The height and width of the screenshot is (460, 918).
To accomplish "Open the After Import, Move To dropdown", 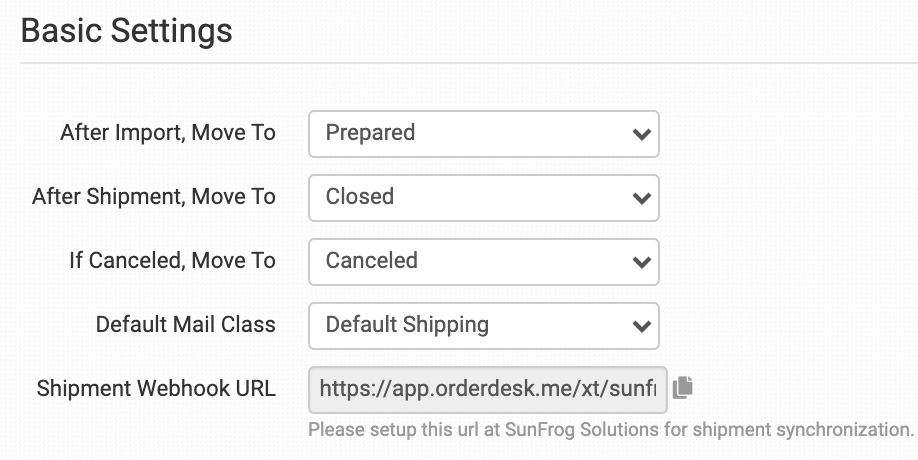I will [x=483, y=133].
